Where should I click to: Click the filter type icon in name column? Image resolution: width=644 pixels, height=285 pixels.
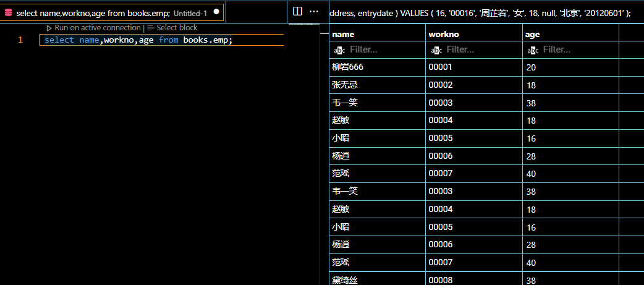pos(340,51)
